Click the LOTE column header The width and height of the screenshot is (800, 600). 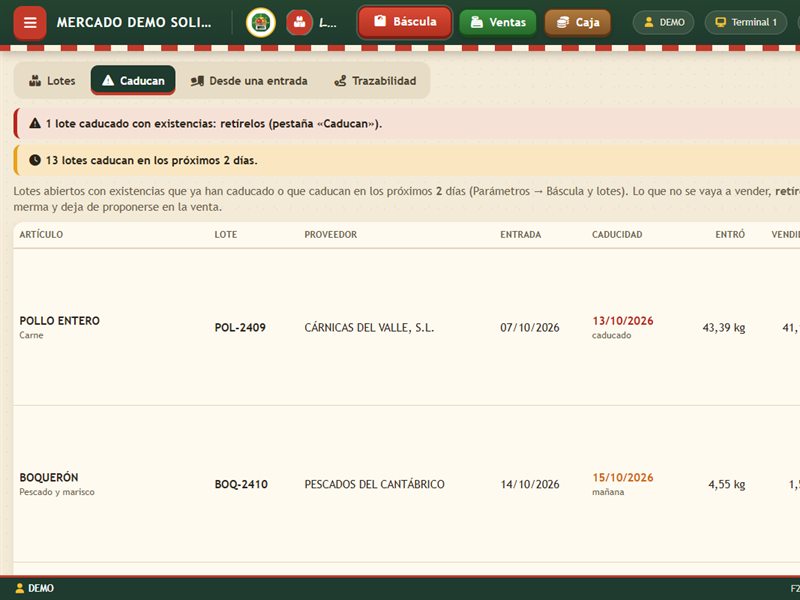[x=226, y=235]
